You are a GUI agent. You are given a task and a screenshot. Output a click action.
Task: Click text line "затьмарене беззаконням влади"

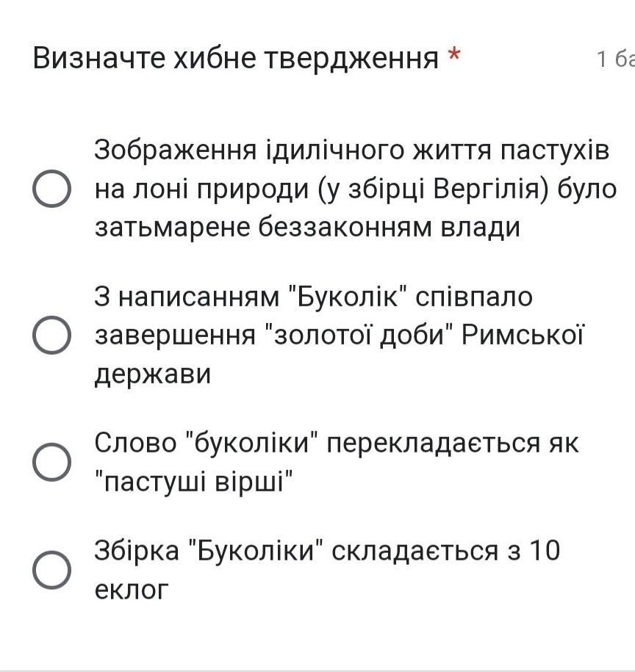[x=307, y=227]
